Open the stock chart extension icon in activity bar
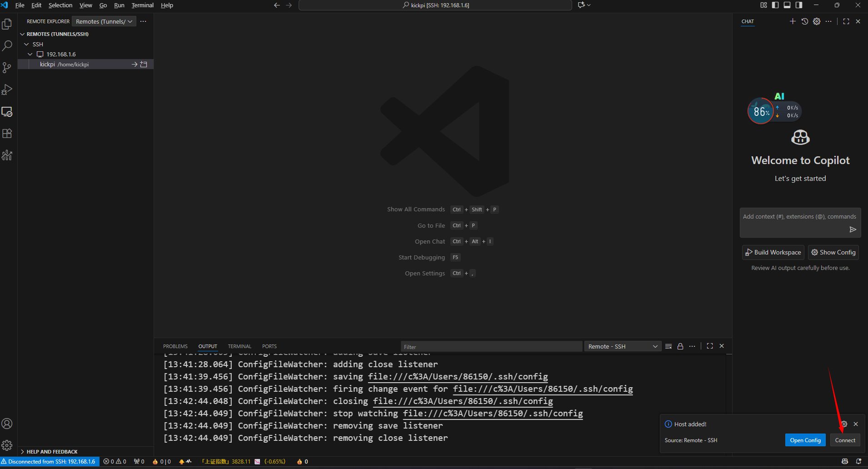The width and height of the screenshot is (868, 469). (x=7, y=155)
